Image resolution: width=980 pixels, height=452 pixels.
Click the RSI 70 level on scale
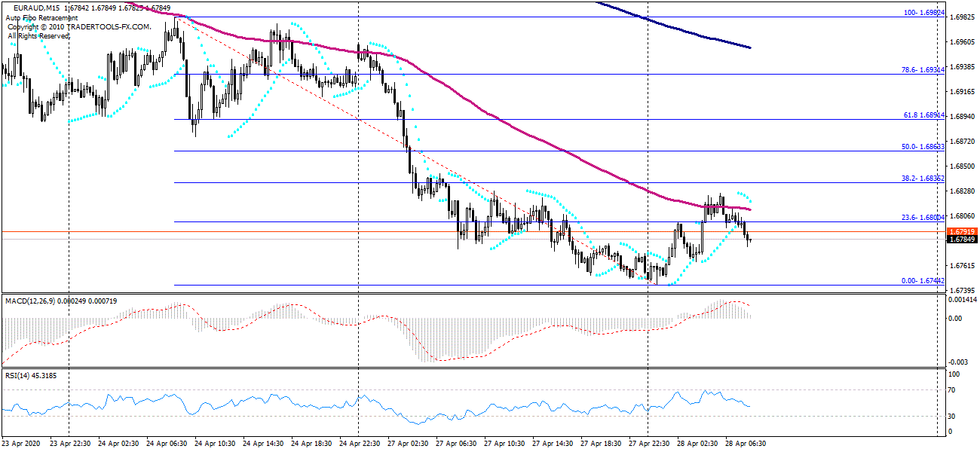[x=952, y=390]
